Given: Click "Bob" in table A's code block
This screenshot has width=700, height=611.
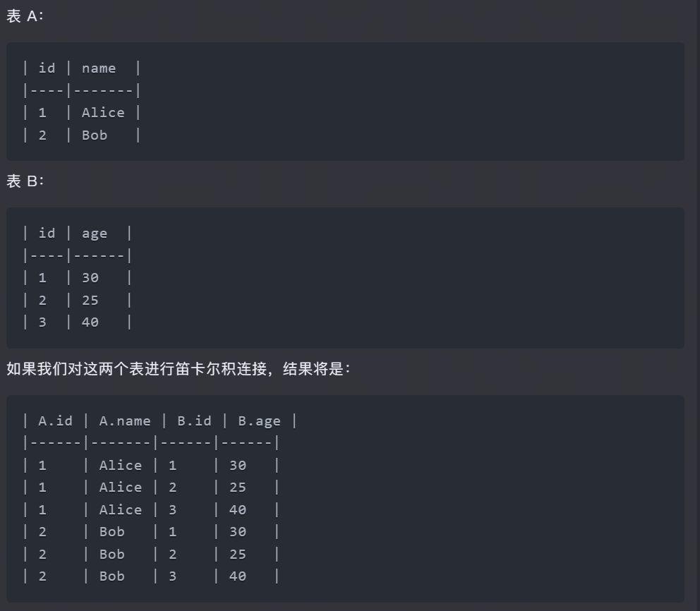Looking at the screenshot, I should 95,135.
